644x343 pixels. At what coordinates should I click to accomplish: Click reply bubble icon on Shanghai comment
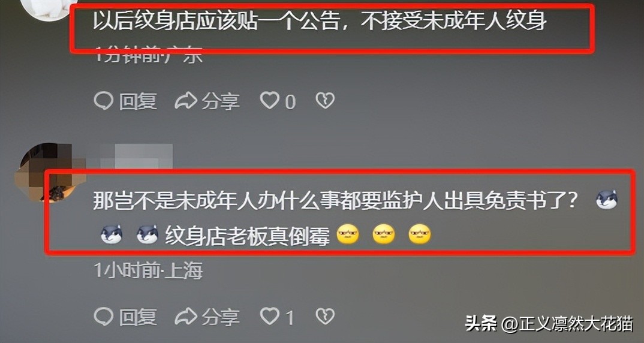[x=103, y=317]
